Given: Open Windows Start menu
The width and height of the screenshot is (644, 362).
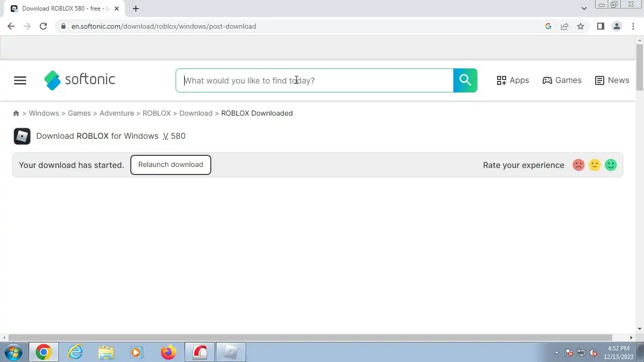Looking at the screenshot, I should click(x=13, y=352).
